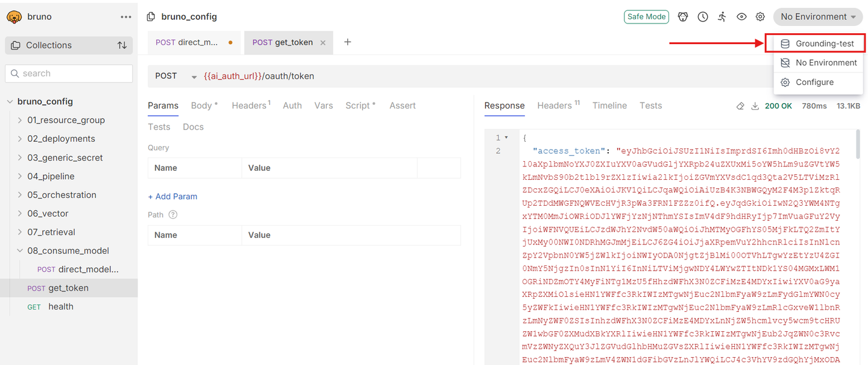868x365 pixels.
Task: Open the Docs tab
Action: 193,127
